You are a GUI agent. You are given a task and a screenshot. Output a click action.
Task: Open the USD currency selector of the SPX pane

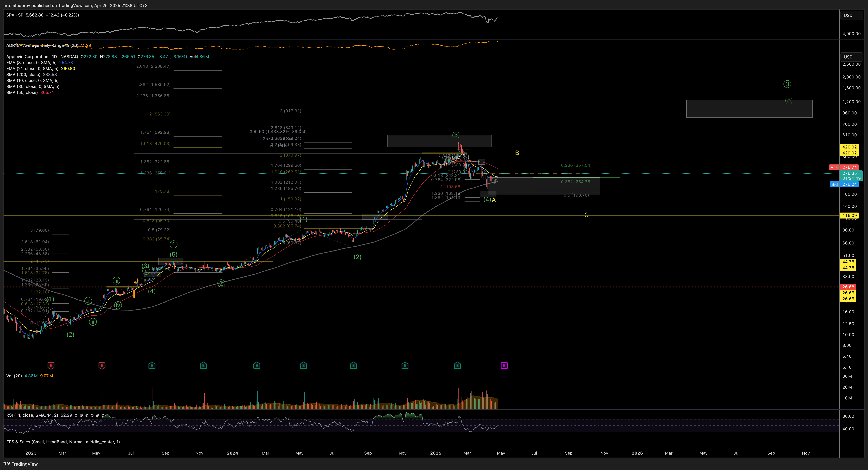pos(852,15)
